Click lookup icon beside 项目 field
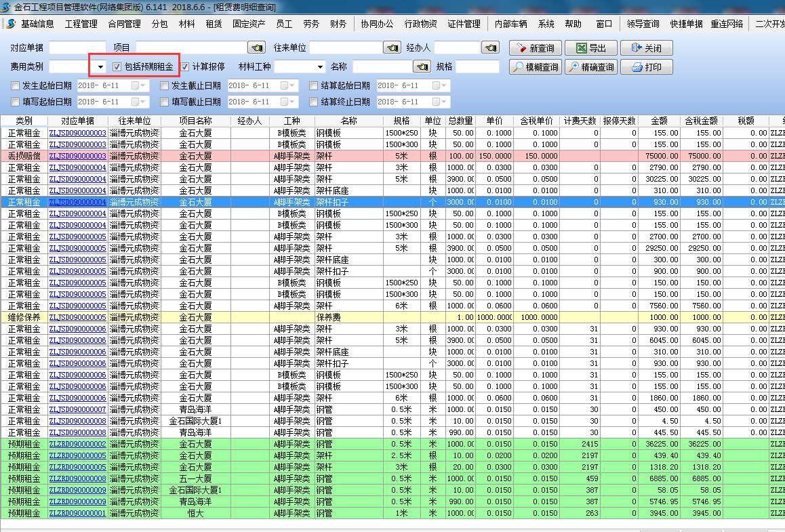 point(257,48)
